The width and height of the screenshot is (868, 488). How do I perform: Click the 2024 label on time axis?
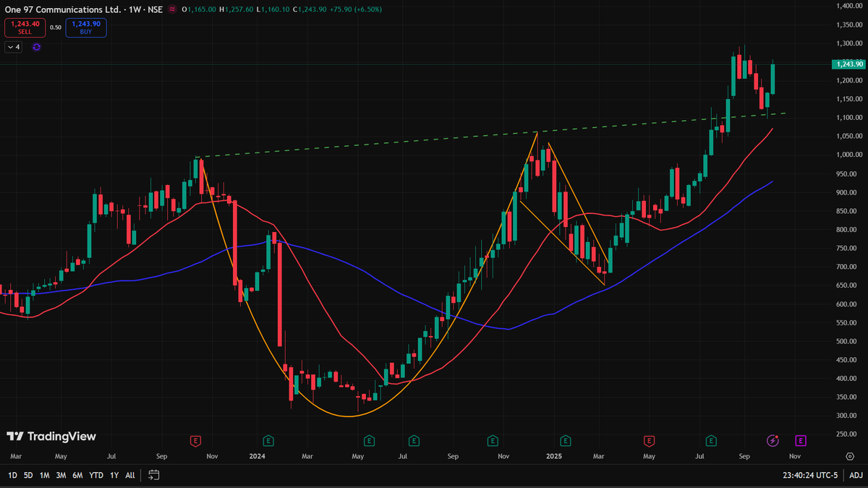pyautogui.click(x=257, y=456)
